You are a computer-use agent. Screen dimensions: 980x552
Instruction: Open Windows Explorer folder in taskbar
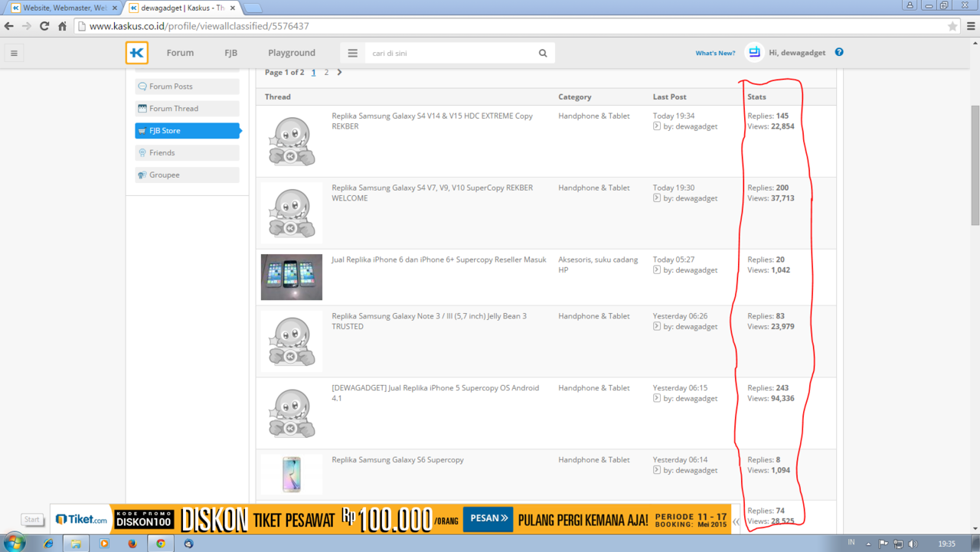pos(77,544)
